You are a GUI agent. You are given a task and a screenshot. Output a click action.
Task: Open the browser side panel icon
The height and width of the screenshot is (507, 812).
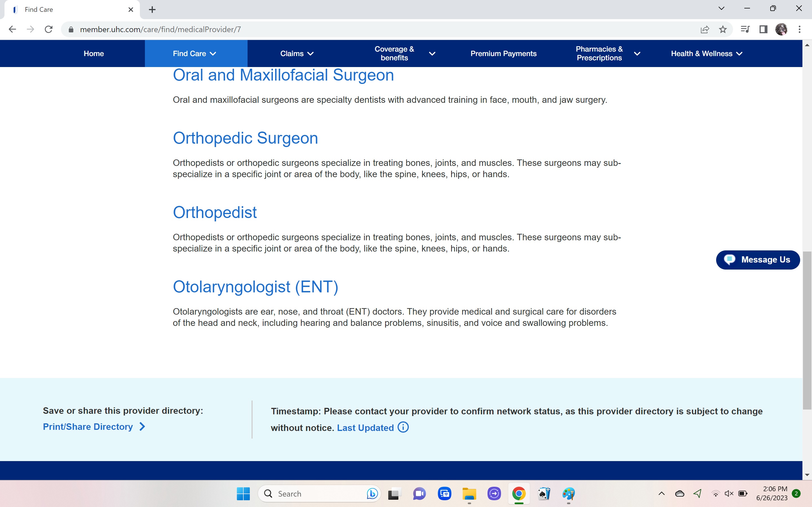coord(763,29)
